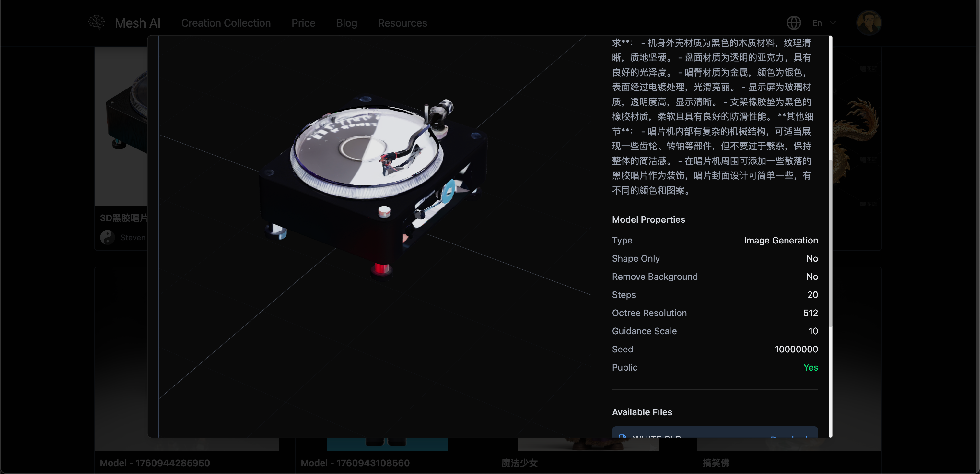This screenshot has height=474, width=980.
Task: Click Steven's yin-yang profile icon
Action: click(x=108, y=237)
